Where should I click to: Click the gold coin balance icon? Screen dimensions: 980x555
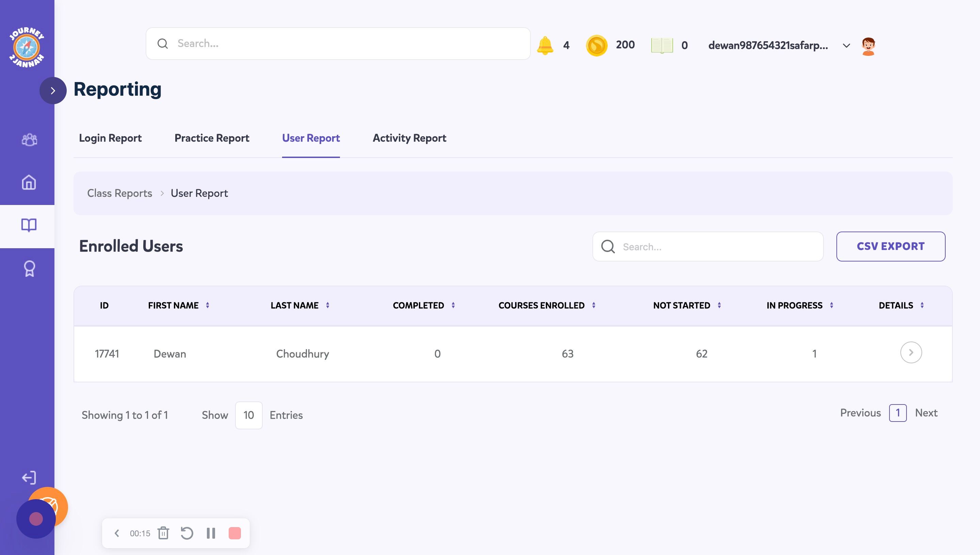(597, 45)
